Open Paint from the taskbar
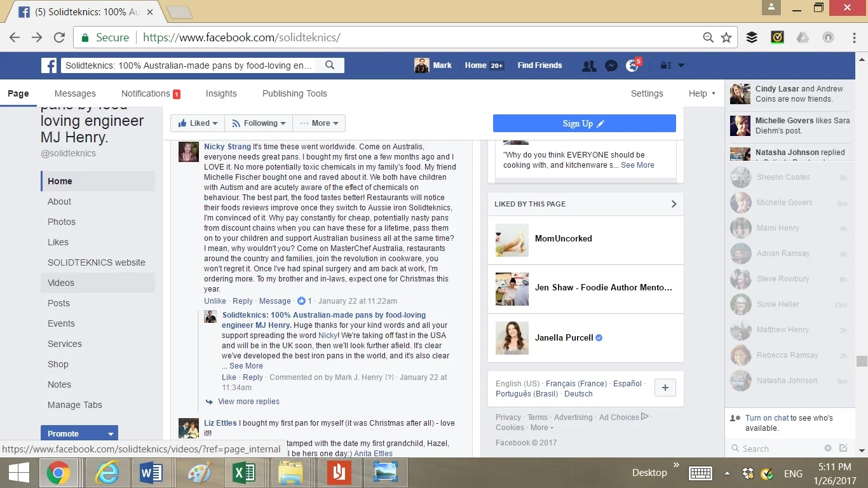 (200, 473)
